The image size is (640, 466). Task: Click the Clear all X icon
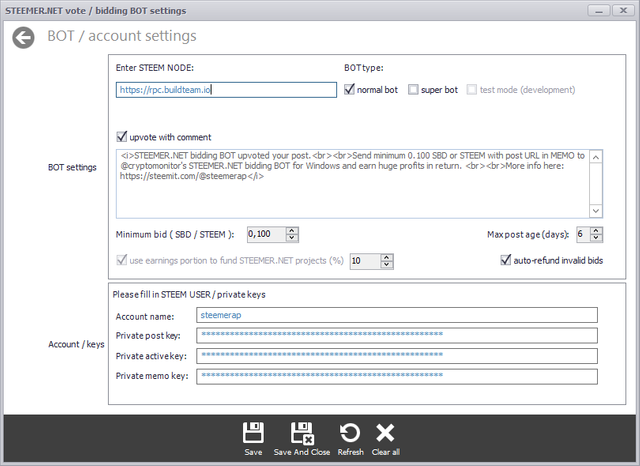coord(385,433)
